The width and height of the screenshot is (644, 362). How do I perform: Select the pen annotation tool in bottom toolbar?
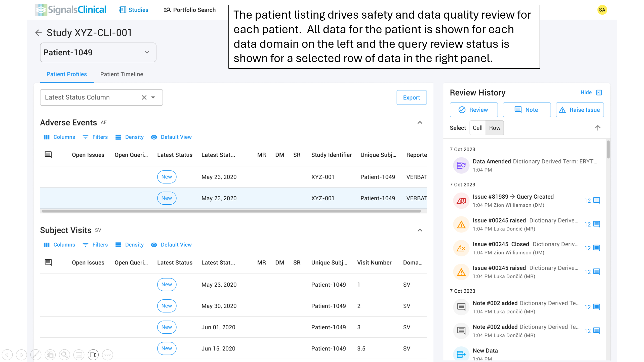36,355
